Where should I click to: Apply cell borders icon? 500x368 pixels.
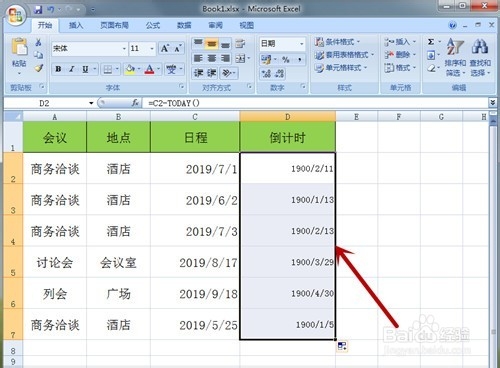point(108,69)
